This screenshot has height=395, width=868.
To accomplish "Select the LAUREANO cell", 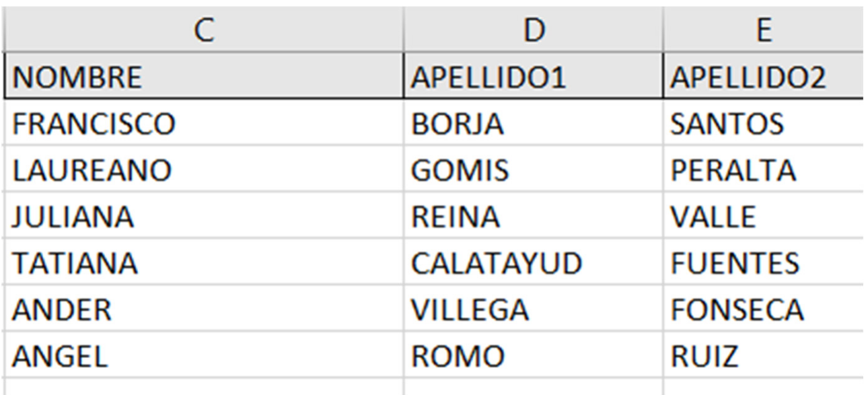I will tap(204, 171).
